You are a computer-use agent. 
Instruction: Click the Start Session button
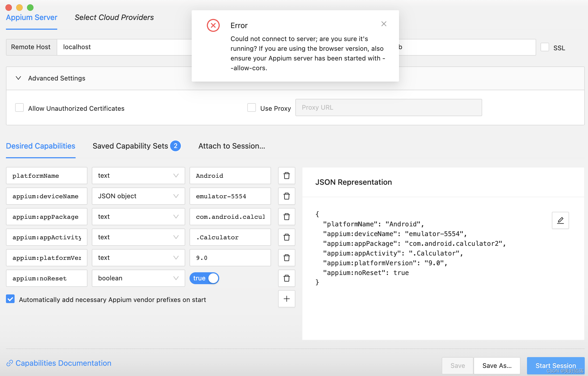(555, 365)
